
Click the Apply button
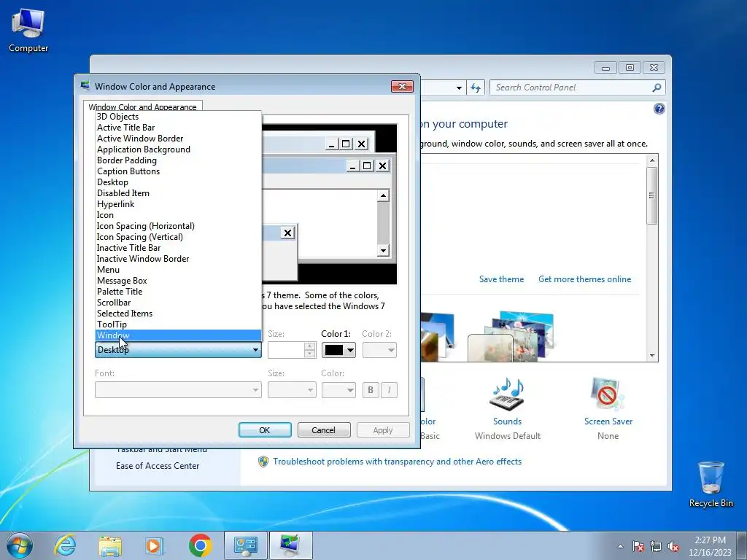tap(383, 430)
